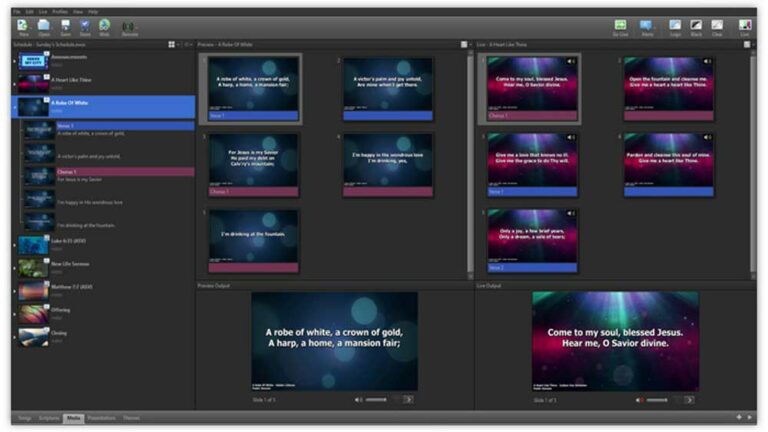Switch to the Presentations tab
768x432 pixels.
(x=101, y=418)
